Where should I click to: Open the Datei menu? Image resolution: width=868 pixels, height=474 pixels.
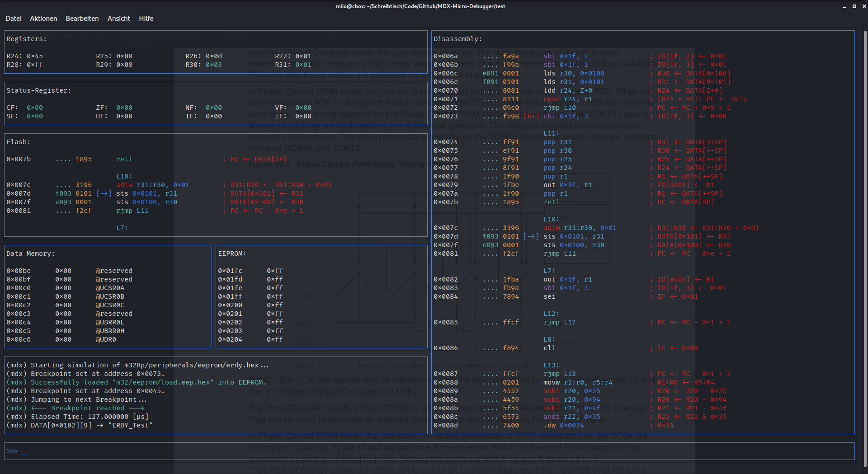coord(14,19)
